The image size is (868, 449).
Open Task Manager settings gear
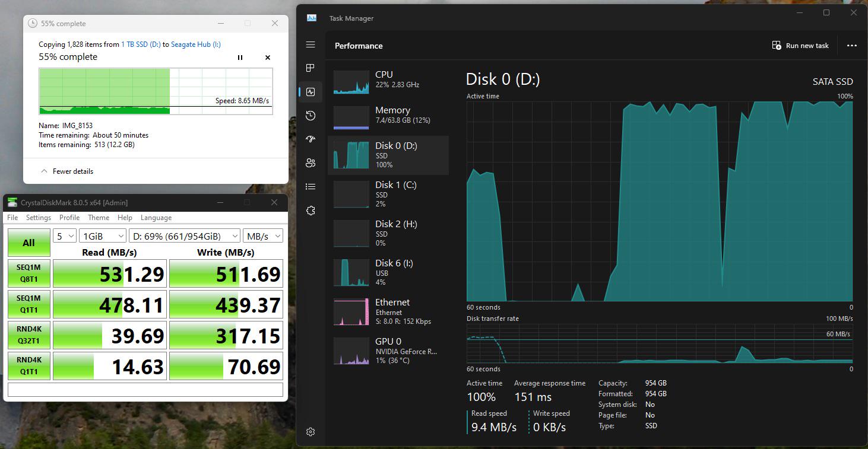pos(311,432)
